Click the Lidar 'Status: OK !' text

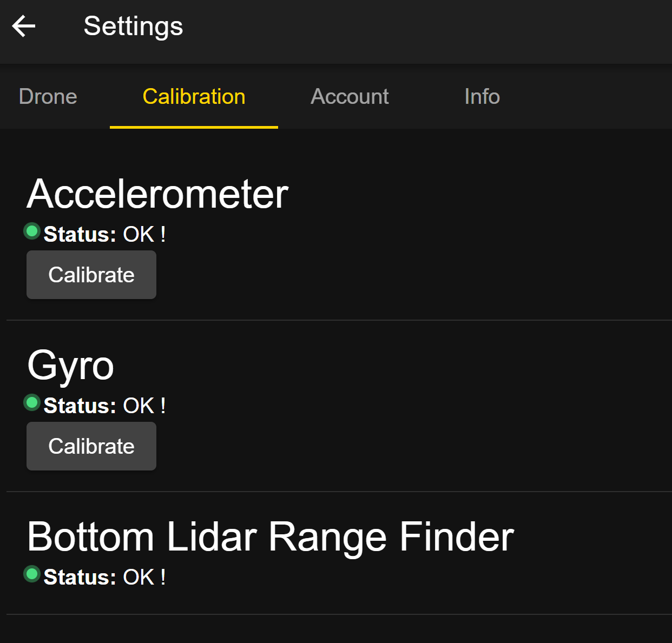104,578
